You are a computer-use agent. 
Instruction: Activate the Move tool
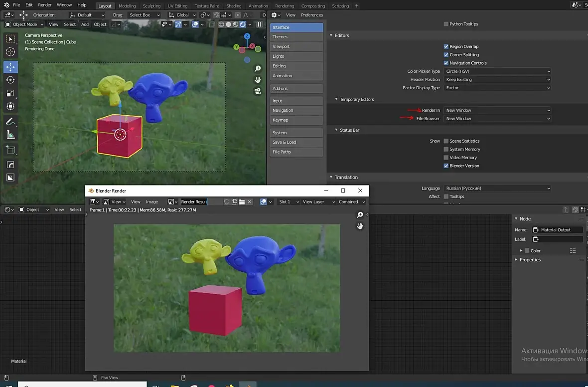10,67
